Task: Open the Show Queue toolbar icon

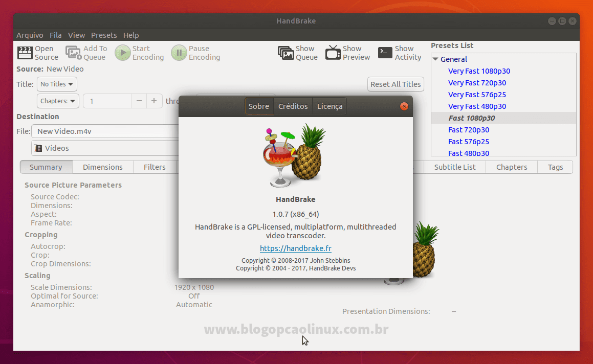Action: click(286, 53)
